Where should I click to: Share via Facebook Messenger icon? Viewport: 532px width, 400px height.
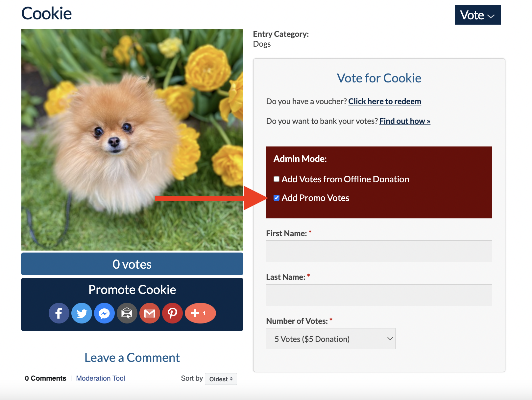[104, 313]
